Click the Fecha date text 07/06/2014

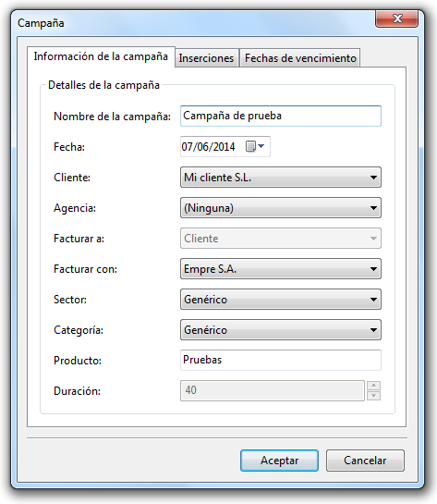tap(208, 147)
